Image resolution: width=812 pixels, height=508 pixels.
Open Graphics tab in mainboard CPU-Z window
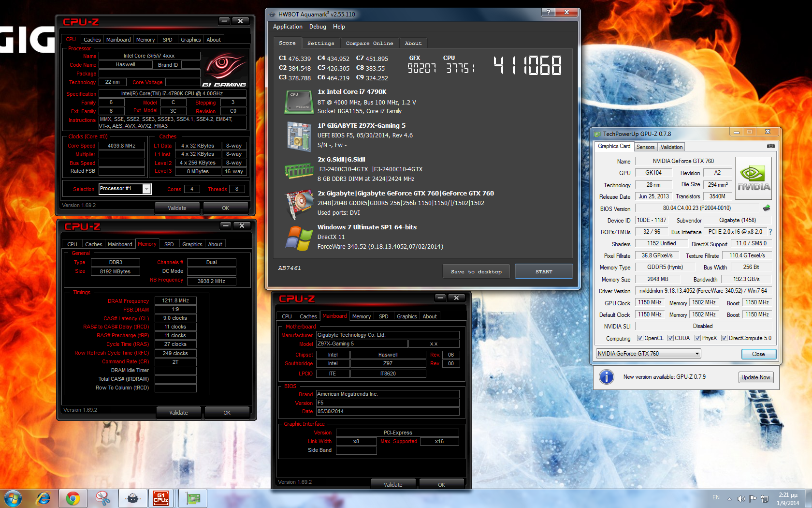(x=406, y=316)
